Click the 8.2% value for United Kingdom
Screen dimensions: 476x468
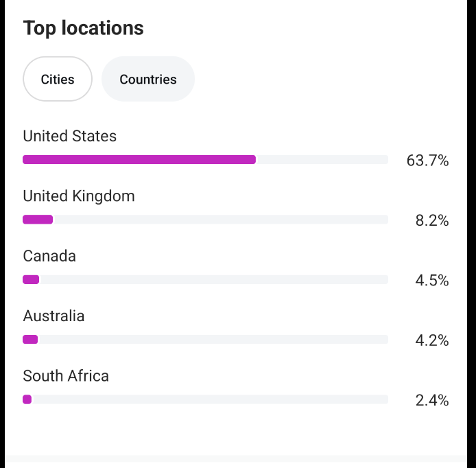[432, 220]
